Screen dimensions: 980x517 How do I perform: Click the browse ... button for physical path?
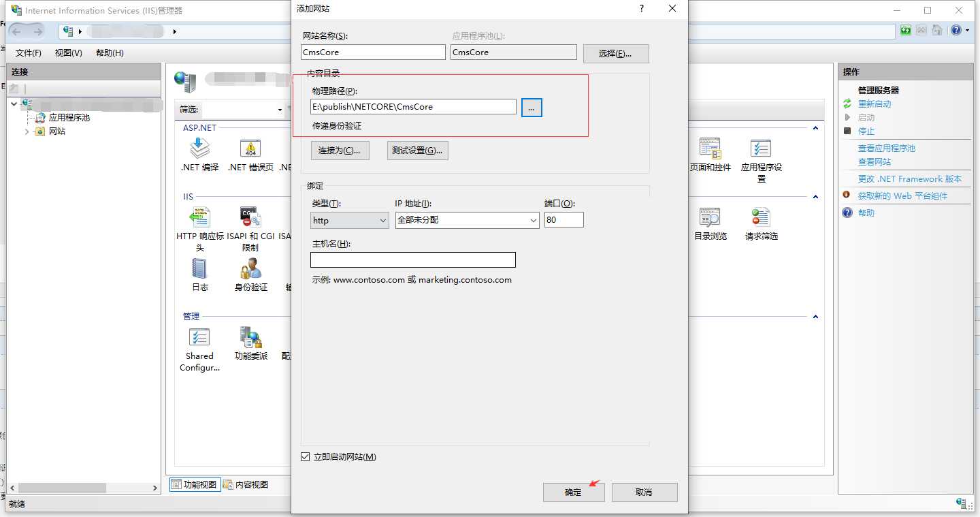tap(532, 107)
